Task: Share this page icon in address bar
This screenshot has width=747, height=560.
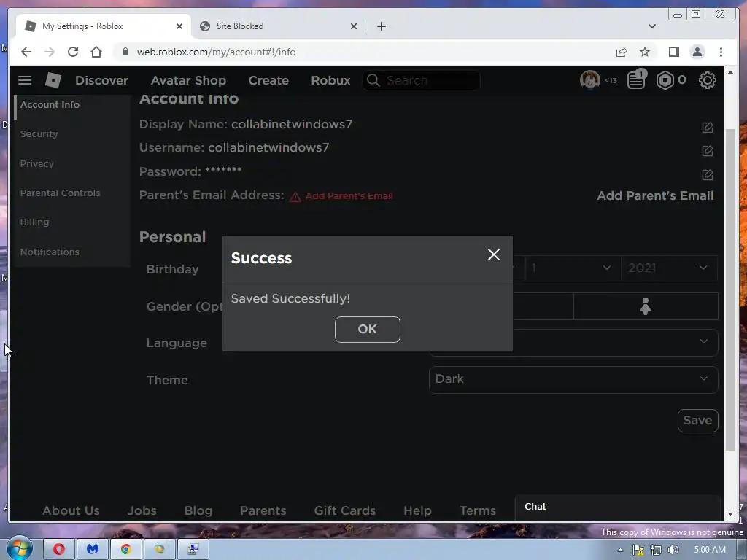Action: pos(622,52)
